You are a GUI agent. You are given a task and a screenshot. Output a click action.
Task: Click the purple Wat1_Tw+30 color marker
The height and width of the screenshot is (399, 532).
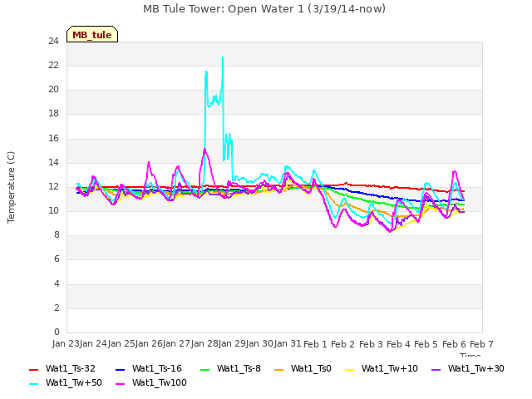pos(436,369)
